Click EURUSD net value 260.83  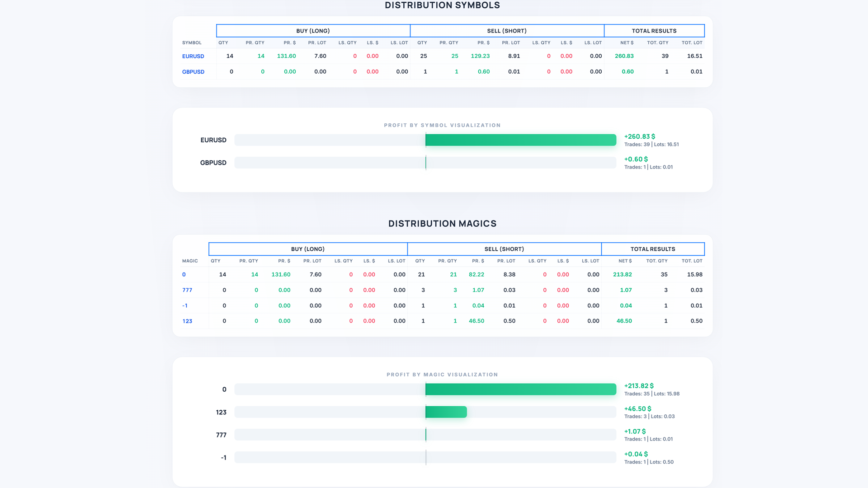(624, 56)
